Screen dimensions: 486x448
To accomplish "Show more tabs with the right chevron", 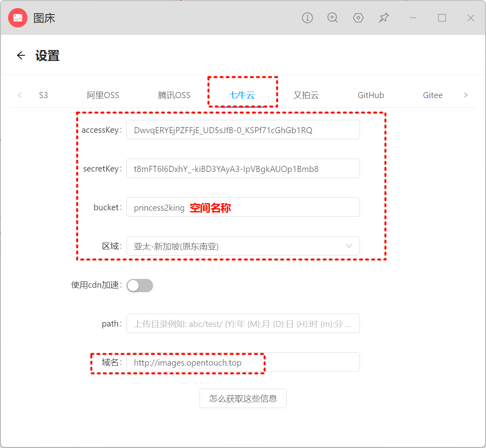I will click(x=466, y=95).
